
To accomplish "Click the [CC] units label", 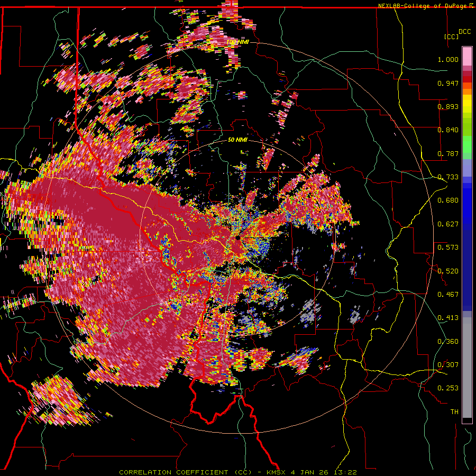I will click(x=452, y=36).
